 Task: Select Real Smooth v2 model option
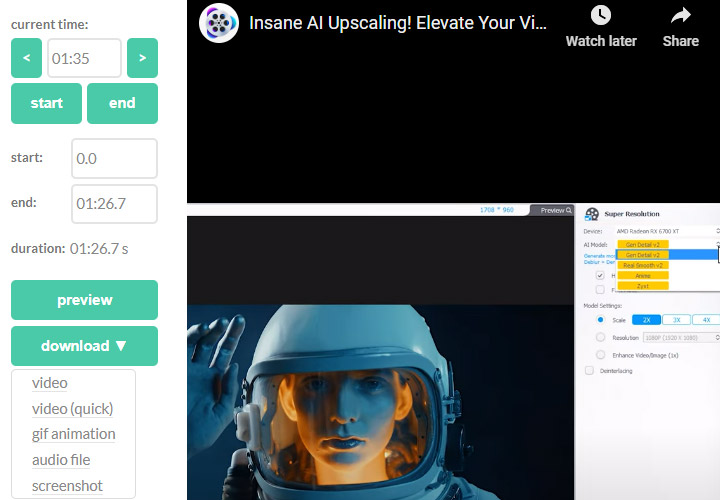coord(643,265)
